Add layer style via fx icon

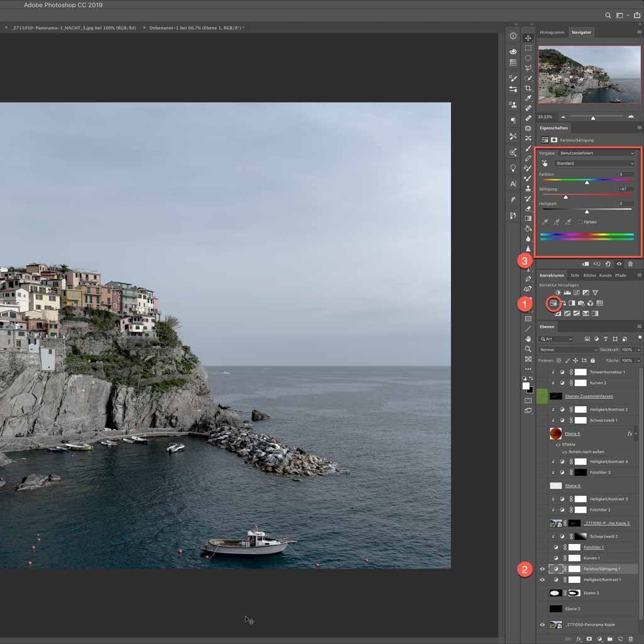[x=579, y=639]
